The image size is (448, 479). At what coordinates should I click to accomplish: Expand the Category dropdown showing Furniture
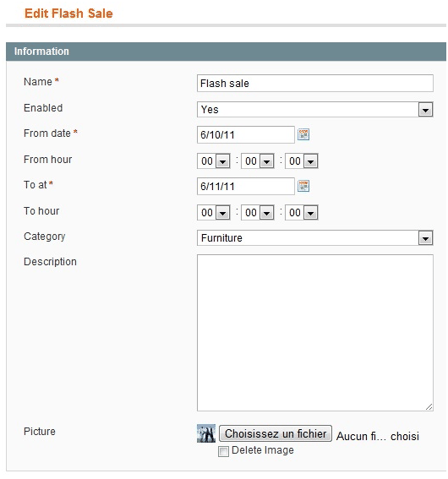(x=314, y=237)
